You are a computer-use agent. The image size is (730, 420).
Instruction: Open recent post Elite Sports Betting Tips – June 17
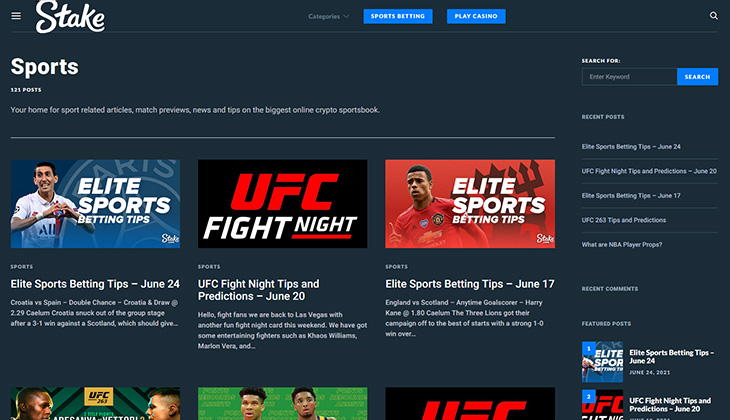click(631, 196)
